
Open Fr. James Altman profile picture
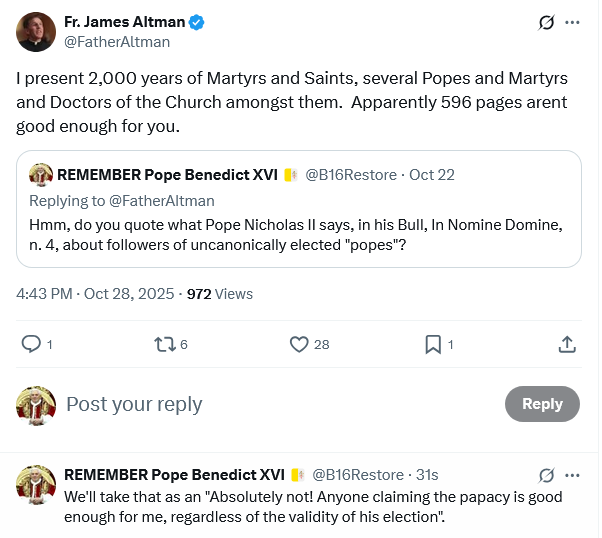click(36, 32)
